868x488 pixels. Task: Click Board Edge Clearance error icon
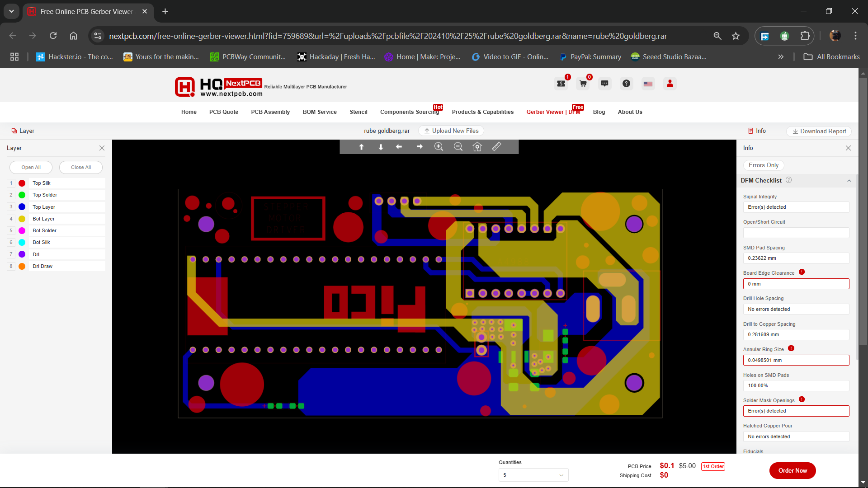pyautogui.click(x=802, y=272)
